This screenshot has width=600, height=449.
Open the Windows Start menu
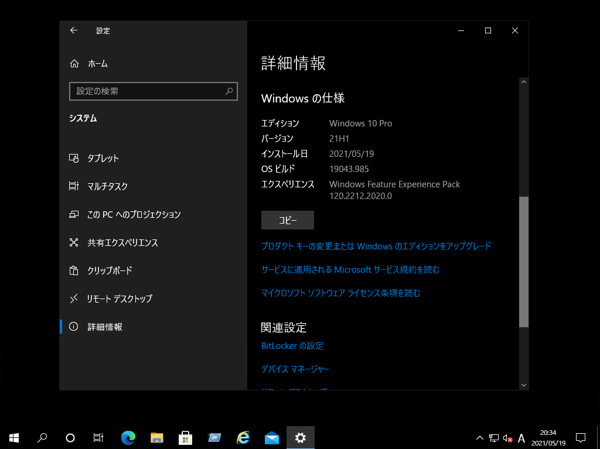coord(14,438)
